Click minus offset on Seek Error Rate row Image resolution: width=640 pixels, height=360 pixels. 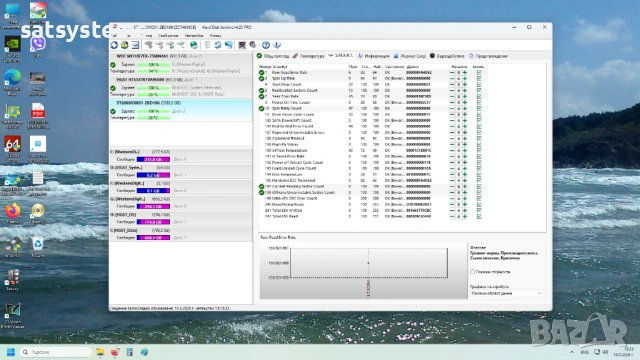(452, 96)
